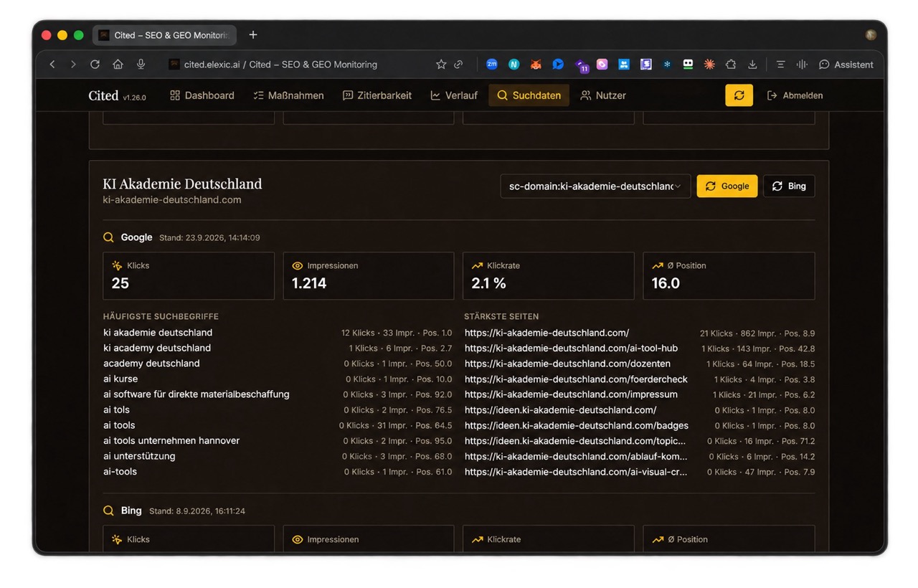Refresh Google search data
The width and height of the screenshot is (918, 588).
coord(727,186)
